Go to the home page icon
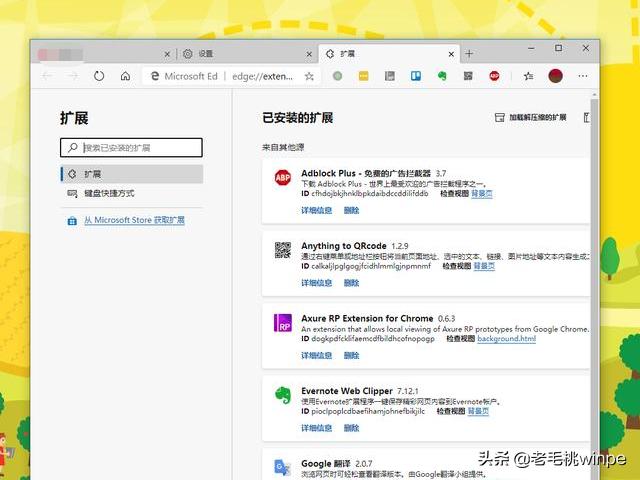 pos(126,76)
